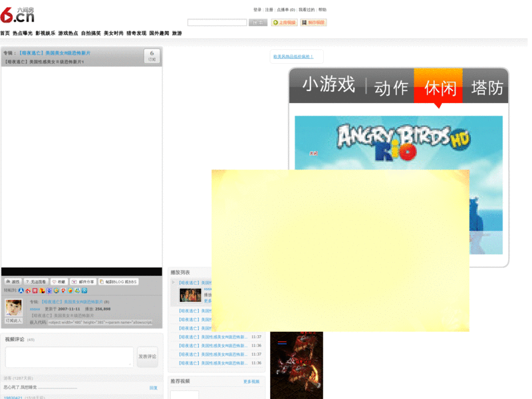Click the 收藏 heart favorite button
The height and width of the screenshot is (399, 532).
tap(59, 282)
